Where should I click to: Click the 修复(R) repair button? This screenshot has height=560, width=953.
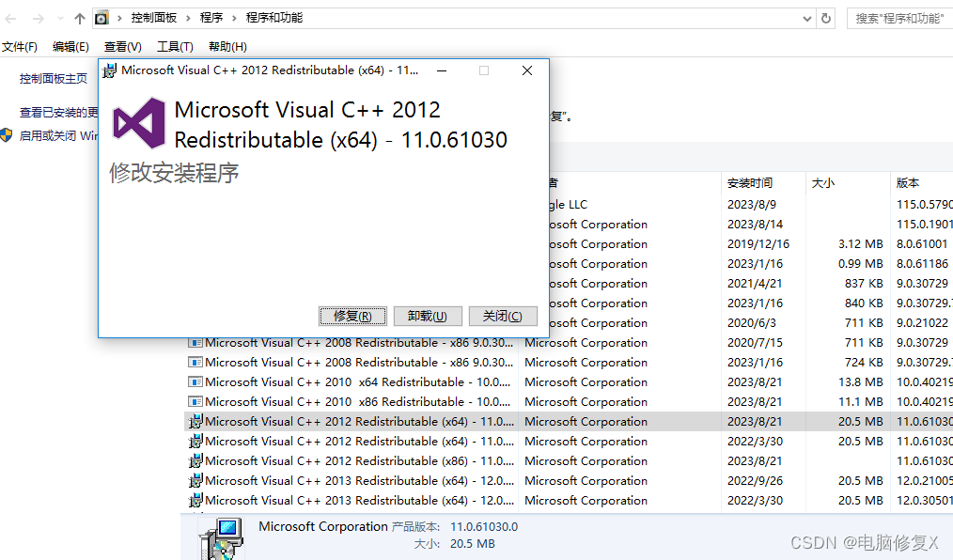click(x=352, y=316)
